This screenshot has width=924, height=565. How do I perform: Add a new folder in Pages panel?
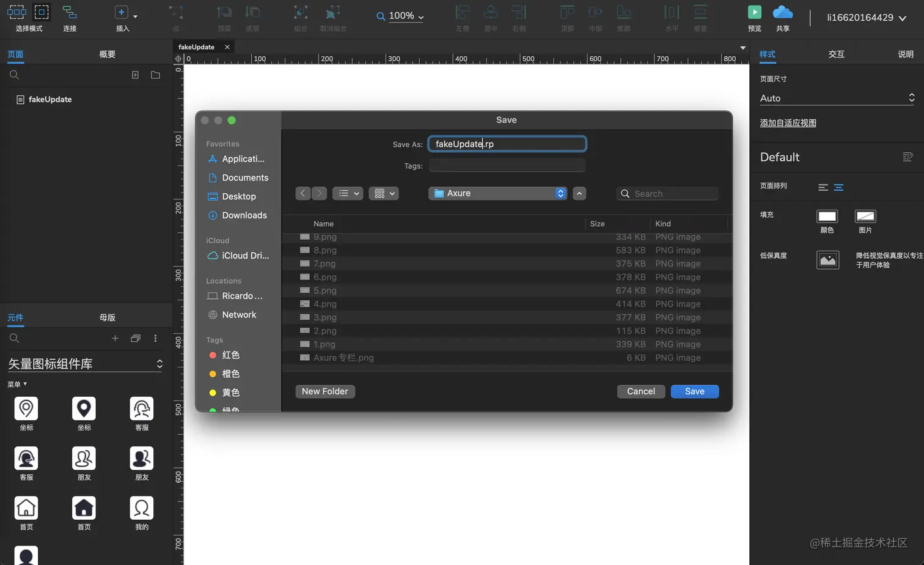[155, 75]
